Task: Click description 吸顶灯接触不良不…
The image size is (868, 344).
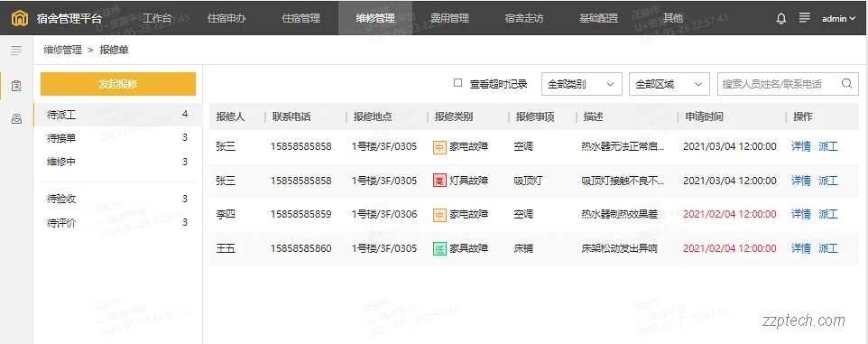Action: [623, 181]
